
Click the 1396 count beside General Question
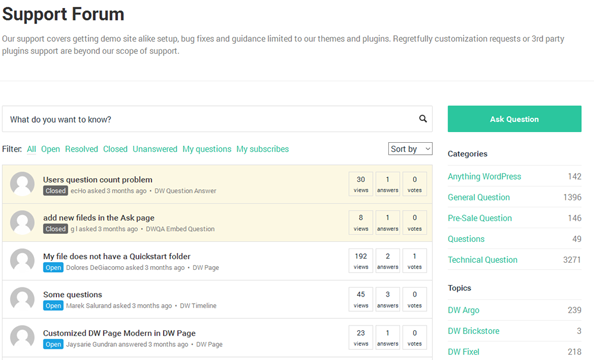tap(572, 197)
